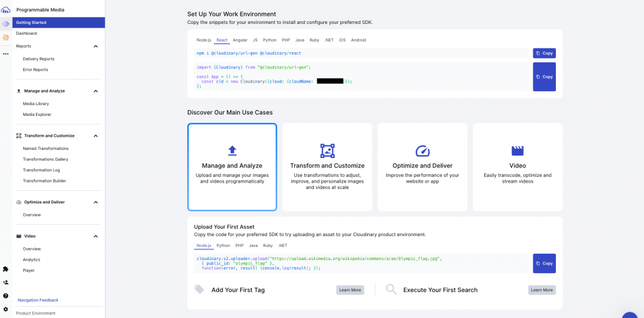This screenshot has width=644, height=318.
Task: Switch to the Angular SDK tab
Action: coord(240,40)
